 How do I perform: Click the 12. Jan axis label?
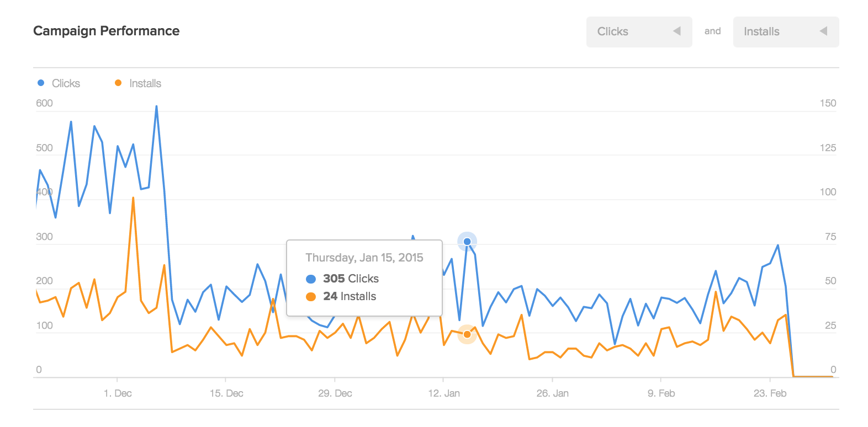(444, 393)
